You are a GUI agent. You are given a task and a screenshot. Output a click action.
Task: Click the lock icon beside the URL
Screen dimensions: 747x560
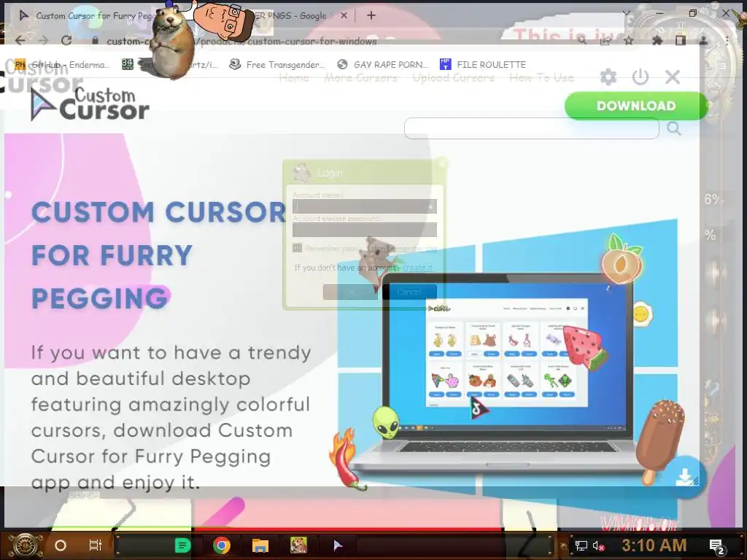pyautogui.click(x=96, y=41)
